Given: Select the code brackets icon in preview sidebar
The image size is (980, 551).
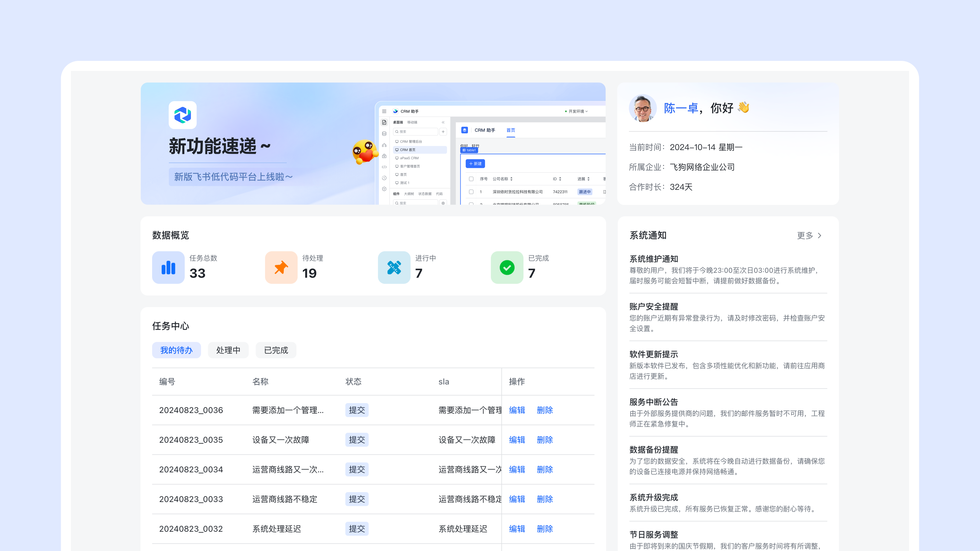Looking at the screenshot, I should 384,167.
